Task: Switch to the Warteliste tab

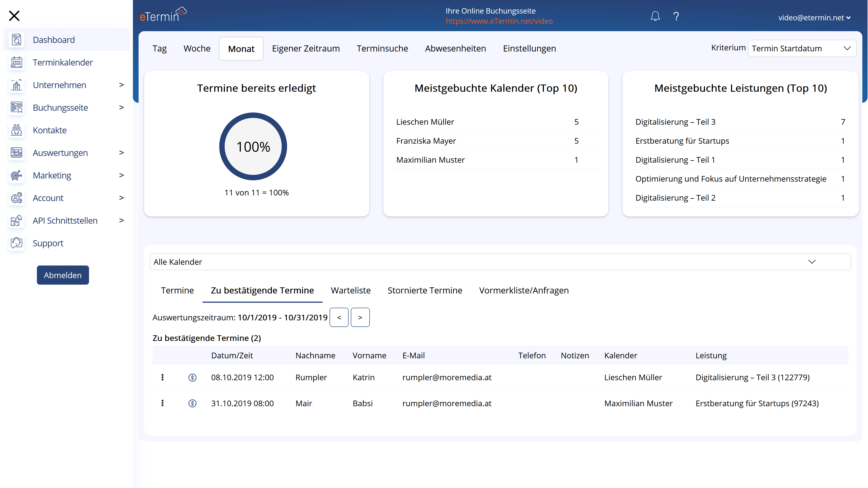Action: [x=350, y=290]
